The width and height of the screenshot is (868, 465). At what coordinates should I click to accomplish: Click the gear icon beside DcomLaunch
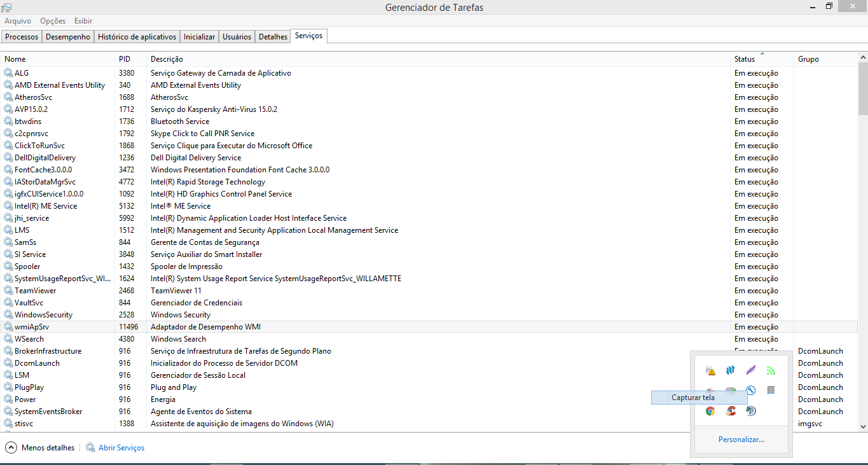pyautogui.click(x=8, y=363)
